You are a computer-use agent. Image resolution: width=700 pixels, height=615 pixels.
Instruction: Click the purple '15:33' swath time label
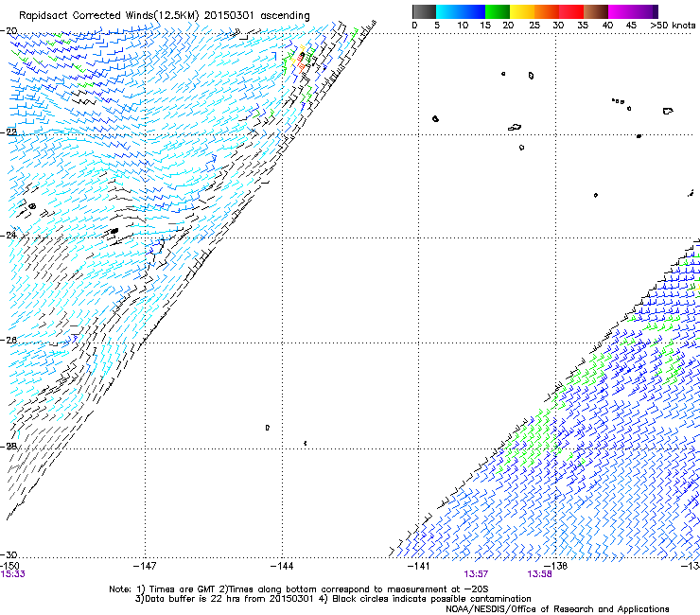13,574
